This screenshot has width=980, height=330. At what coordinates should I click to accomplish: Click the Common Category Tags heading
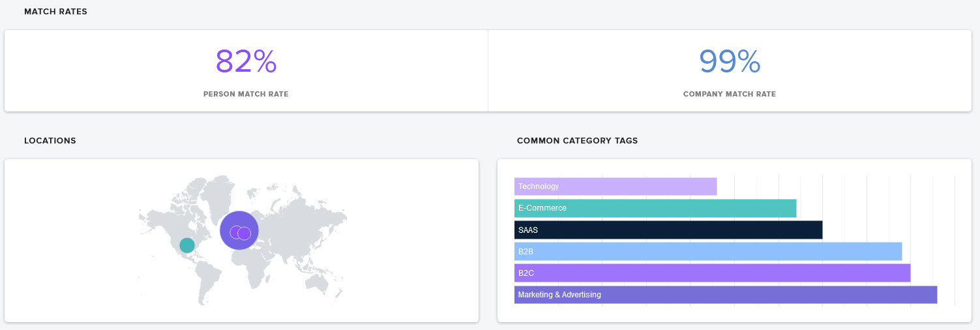tap(577, 141)
